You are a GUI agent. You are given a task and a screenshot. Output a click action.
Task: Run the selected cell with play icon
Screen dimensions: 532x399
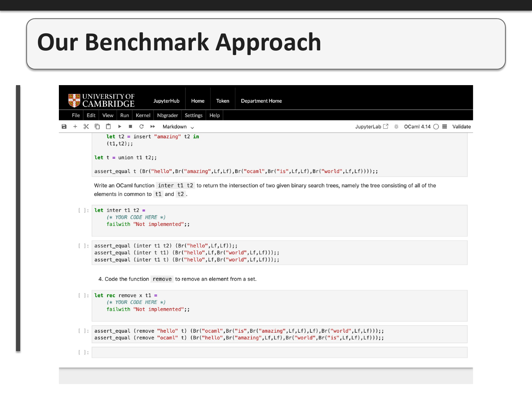coord(120,127)
